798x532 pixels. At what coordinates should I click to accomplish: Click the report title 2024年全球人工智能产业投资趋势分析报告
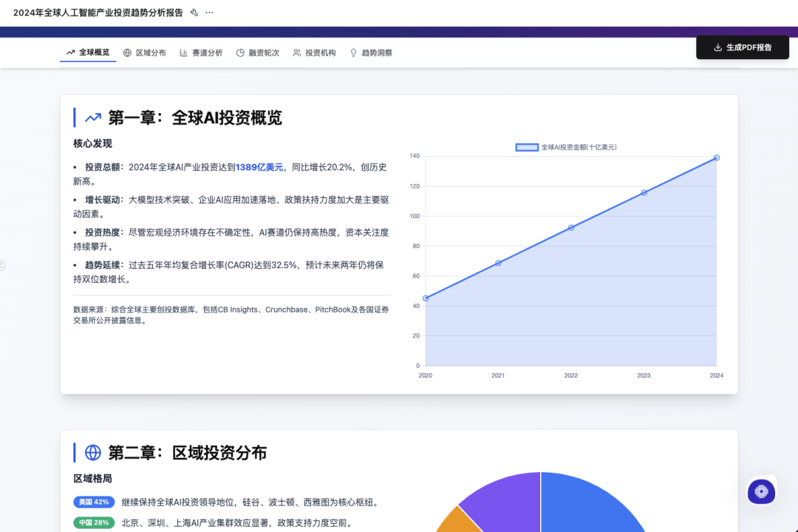(x=98, y=13)
